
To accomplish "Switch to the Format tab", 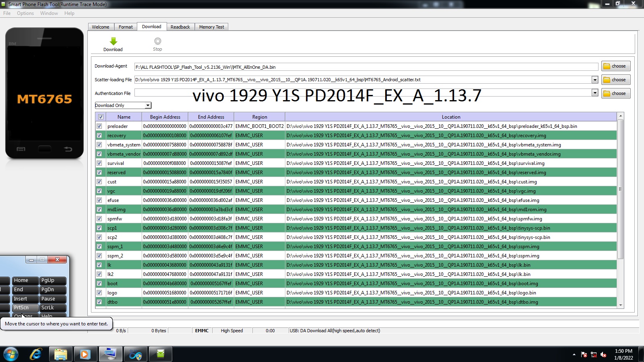I will click(x=126, y=27).
